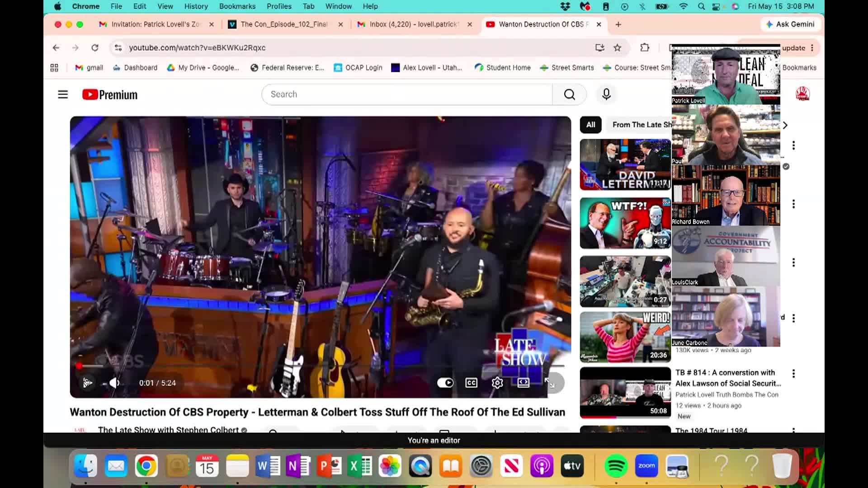Open the Bookmarks menu in the menu bar
Viewport: 868px width, 488px height.
(x=237, y=6)
